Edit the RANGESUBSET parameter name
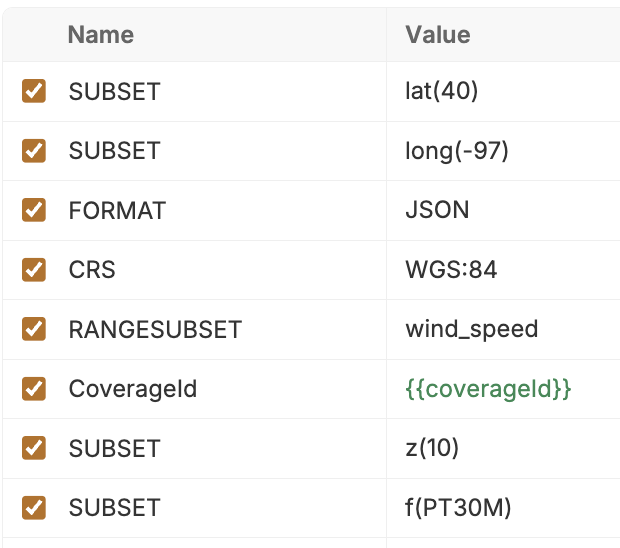The height and width of the screenshot is (548, 620). pyautogui.click(x=155, y=329)
